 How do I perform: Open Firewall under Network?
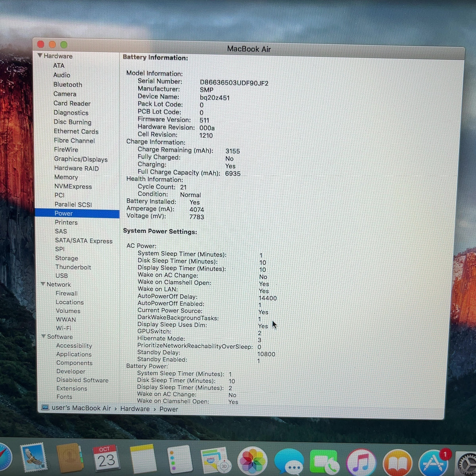coord(67,293)
